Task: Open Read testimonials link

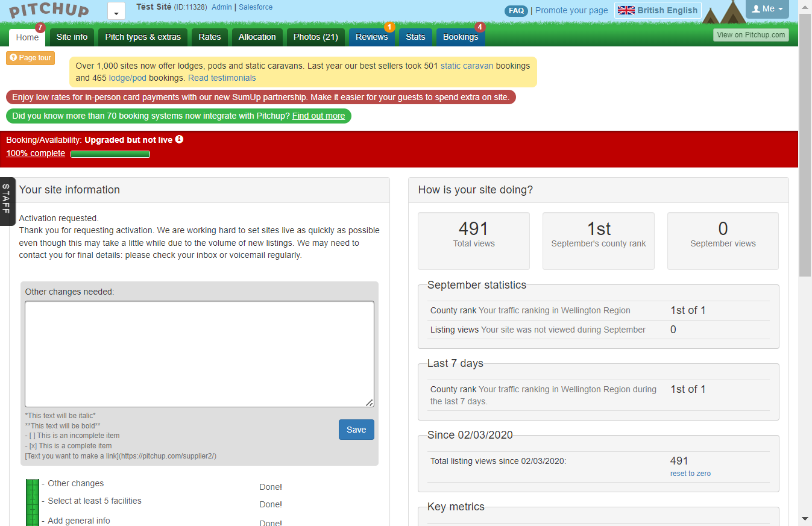Action: tap(222, 78)
